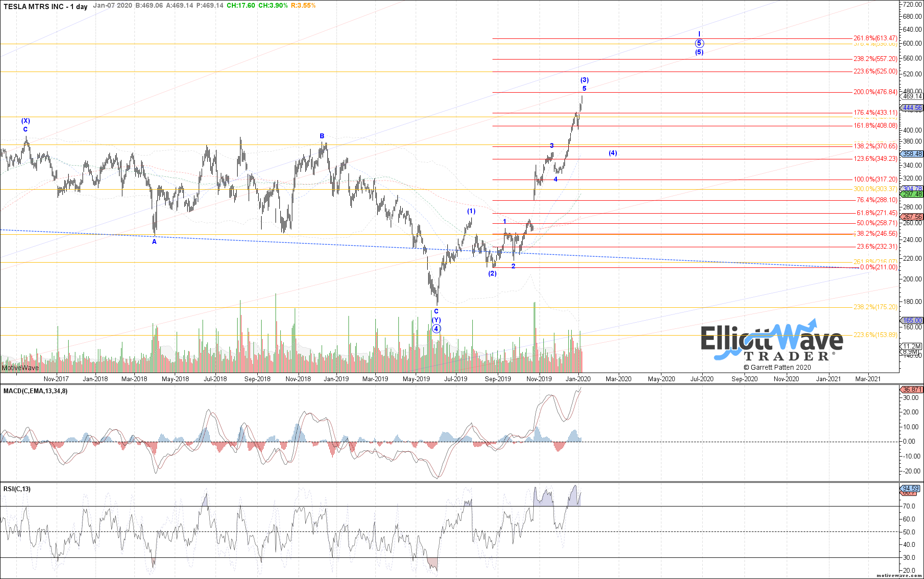Select the circled 5 target label
The image size is (924, 579).
point(699,43)
